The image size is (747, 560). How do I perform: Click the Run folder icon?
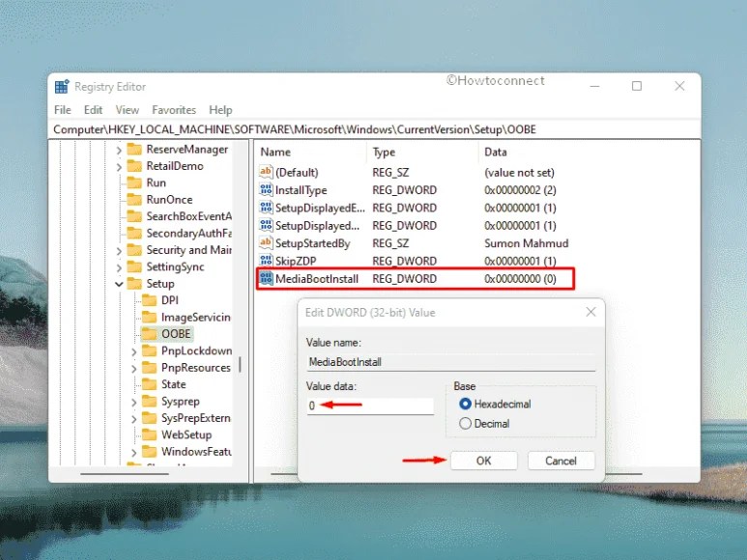point(134,182)
